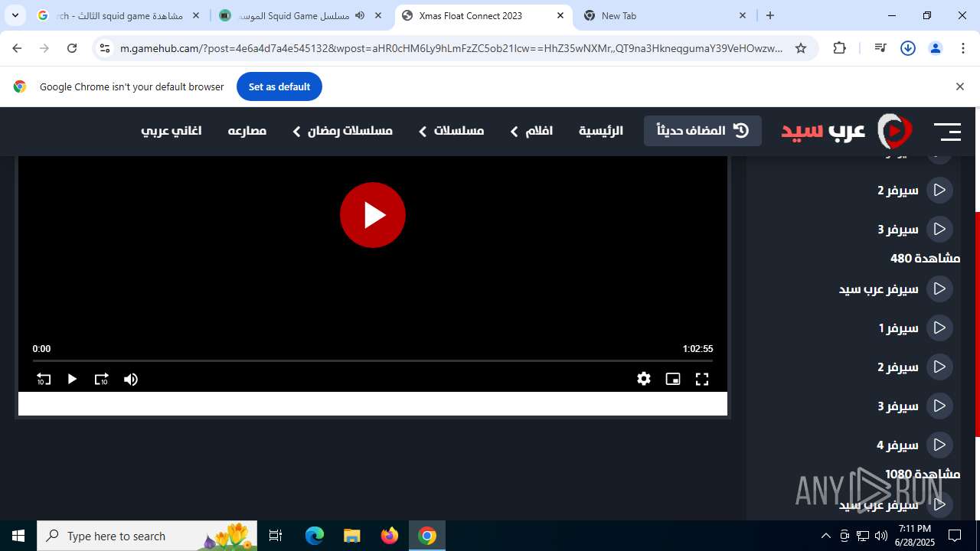Open Task View on taskbar
The width and height of the screenshot is (980, 551).
click(x=276, y=536)
